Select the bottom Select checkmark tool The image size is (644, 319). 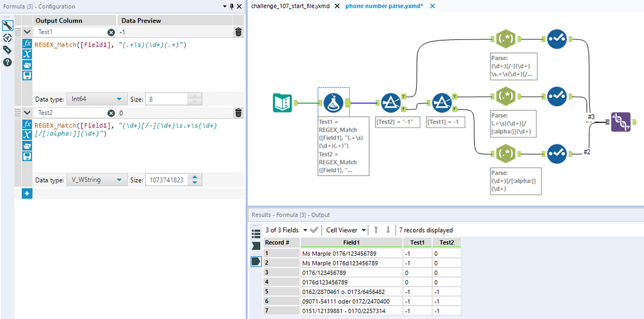coord(558,154)
